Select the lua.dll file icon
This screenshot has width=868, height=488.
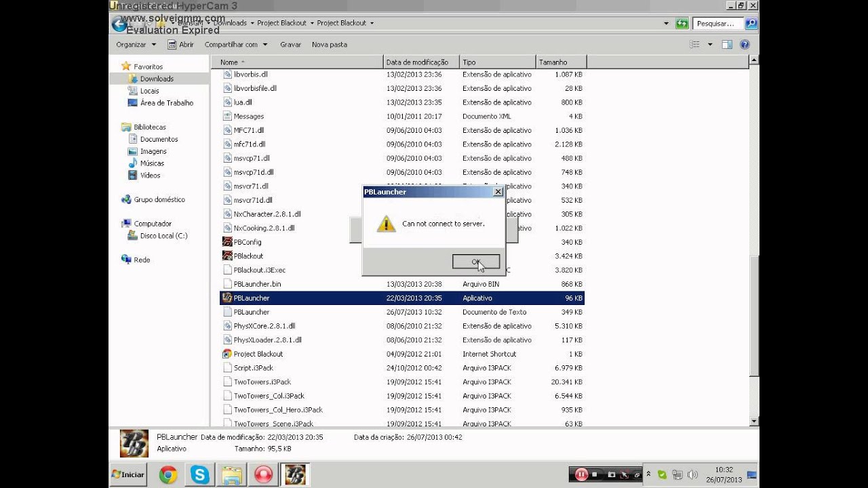click(228, 102)
